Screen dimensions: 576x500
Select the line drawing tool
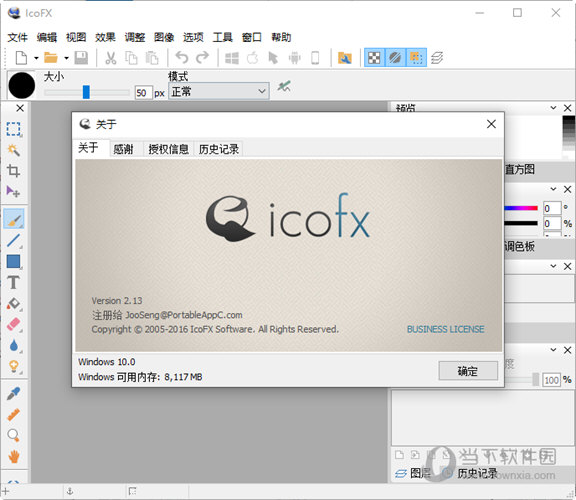[x=14, y=240]
